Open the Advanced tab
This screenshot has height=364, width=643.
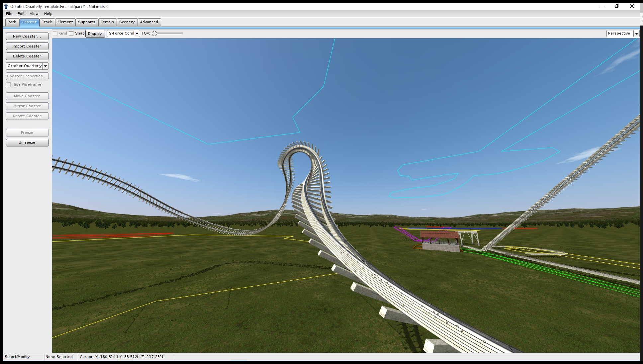149,22
